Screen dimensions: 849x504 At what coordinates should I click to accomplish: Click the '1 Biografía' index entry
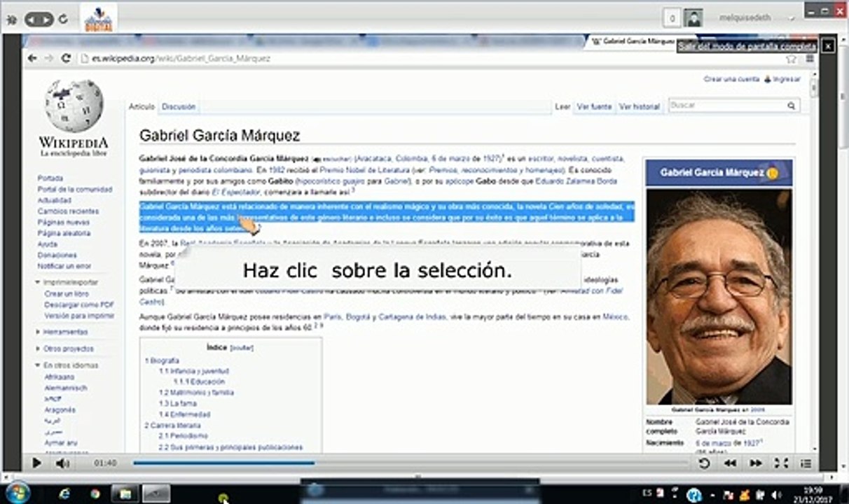(162, 360)
